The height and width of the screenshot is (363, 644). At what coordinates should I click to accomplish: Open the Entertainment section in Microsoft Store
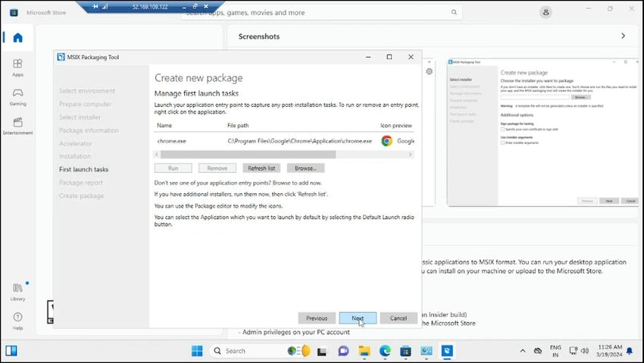pos(17,126)
